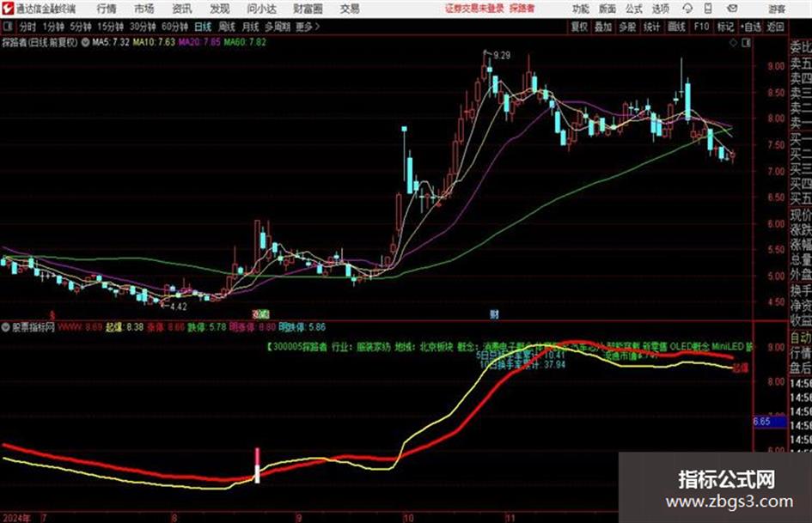Screen dimensions: 812x523
Task: Click the 起爆: 8.38 indicator value
Action: (125, 327)
